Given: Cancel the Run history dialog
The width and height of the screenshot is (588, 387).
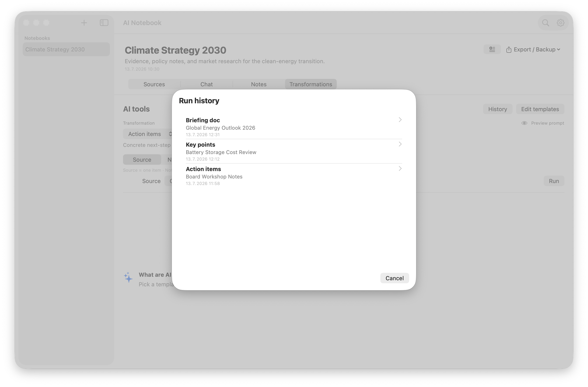Looking at the screenshot, I should pos(394,278).
